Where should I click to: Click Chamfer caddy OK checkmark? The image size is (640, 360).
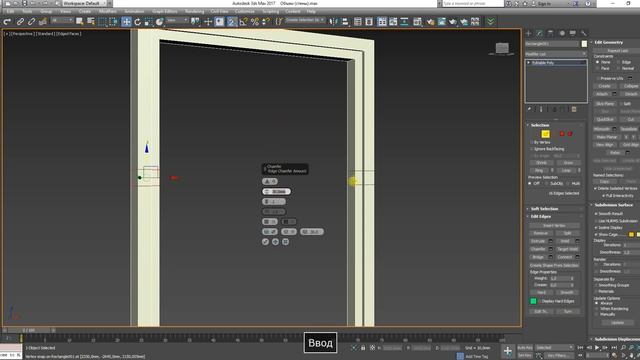(x=265, y=242)
